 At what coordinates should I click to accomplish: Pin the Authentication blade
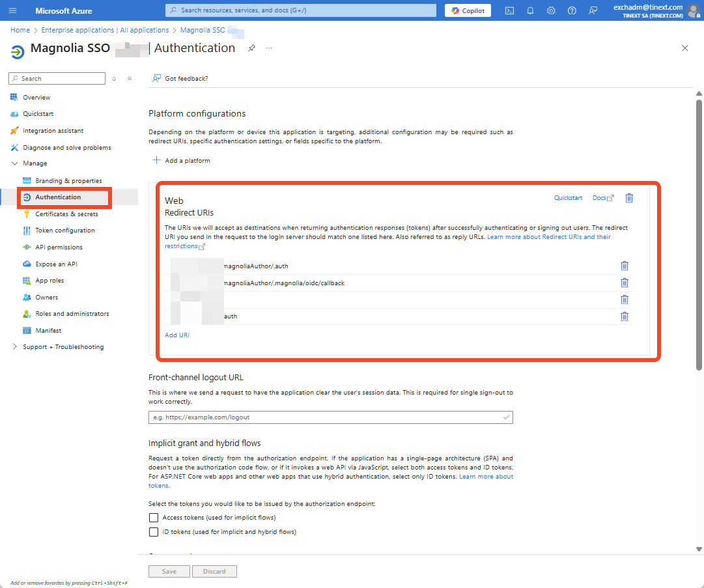[x=252, y=48]
